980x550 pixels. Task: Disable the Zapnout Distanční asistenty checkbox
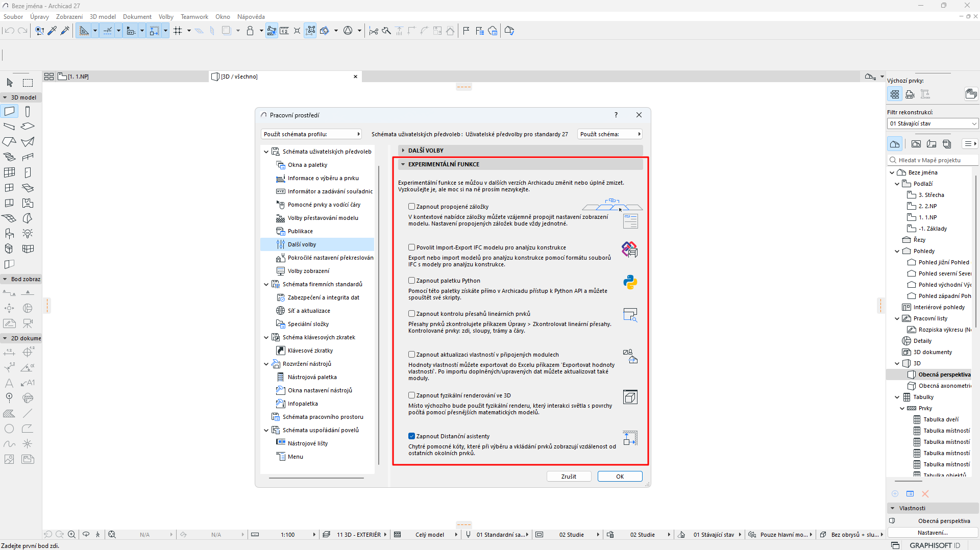point(411,436)
